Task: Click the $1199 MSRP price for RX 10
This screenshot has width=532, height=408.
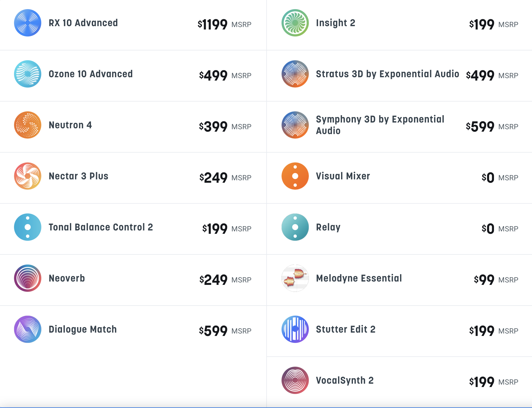Action: tap(224, 24)
